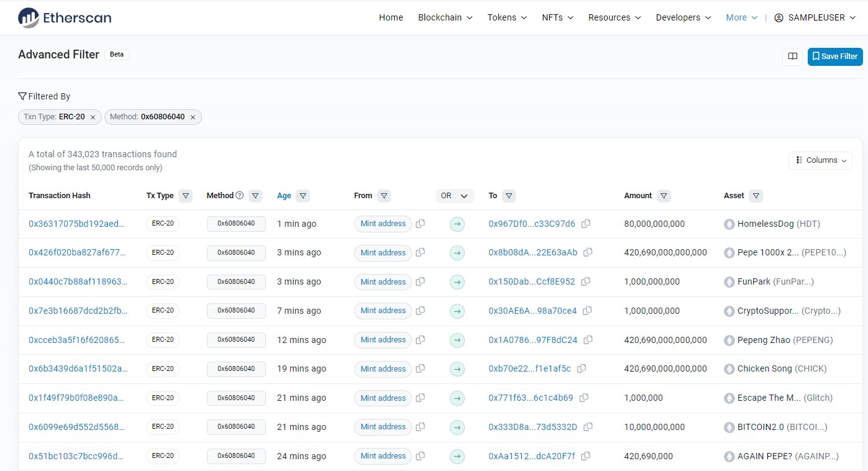The width and height of the screenshot is (868, 471).
Task: Expand the More menu
Action: (742, 17)
